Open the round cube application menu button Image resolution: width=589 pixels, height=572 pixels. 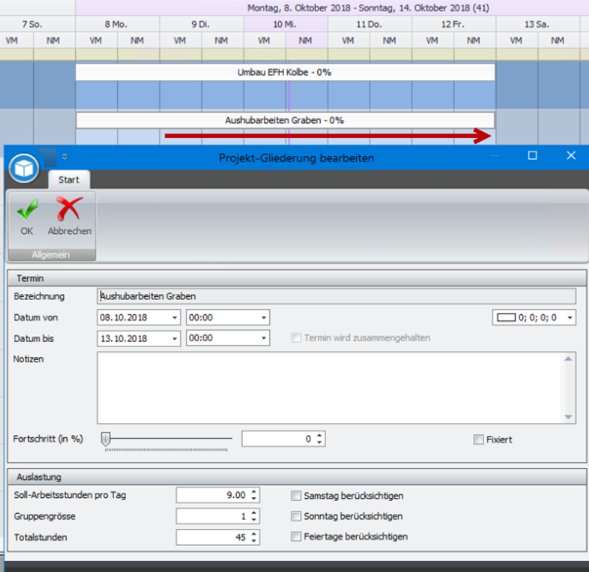[x=24, y=168]
